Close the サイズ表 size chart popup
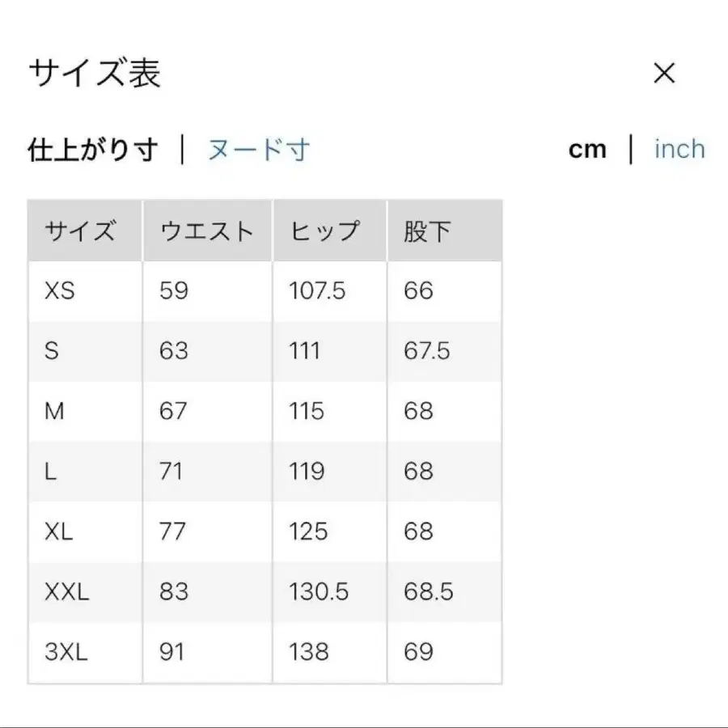728x728 pixels. pos(664,74)
